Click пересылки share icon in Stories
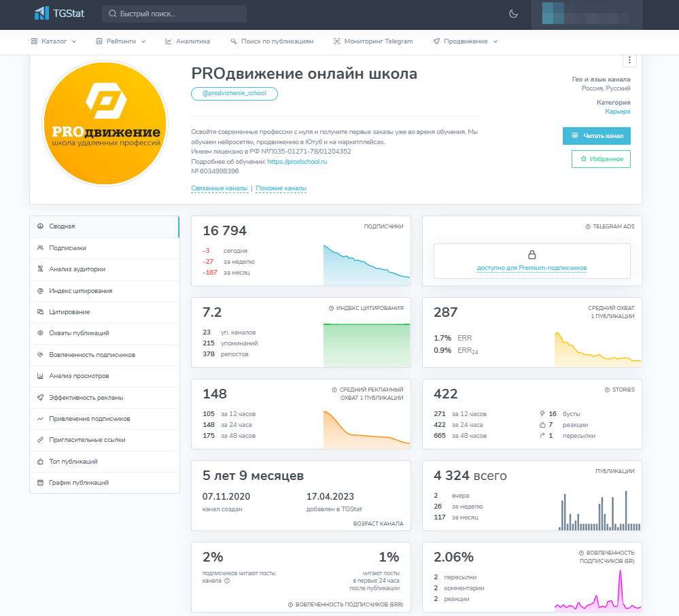The image size is (679, 616). coord(542,436)
